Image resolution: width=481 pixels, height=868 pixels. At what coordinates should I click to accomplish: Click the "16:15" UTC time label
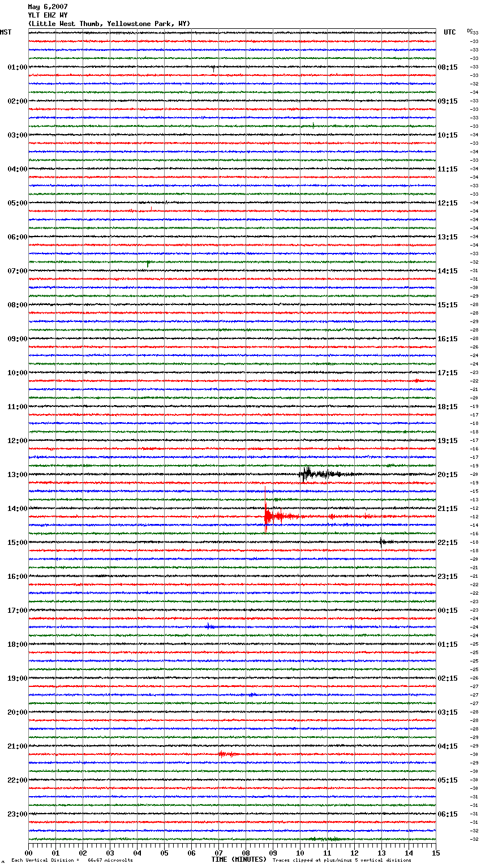448,339
